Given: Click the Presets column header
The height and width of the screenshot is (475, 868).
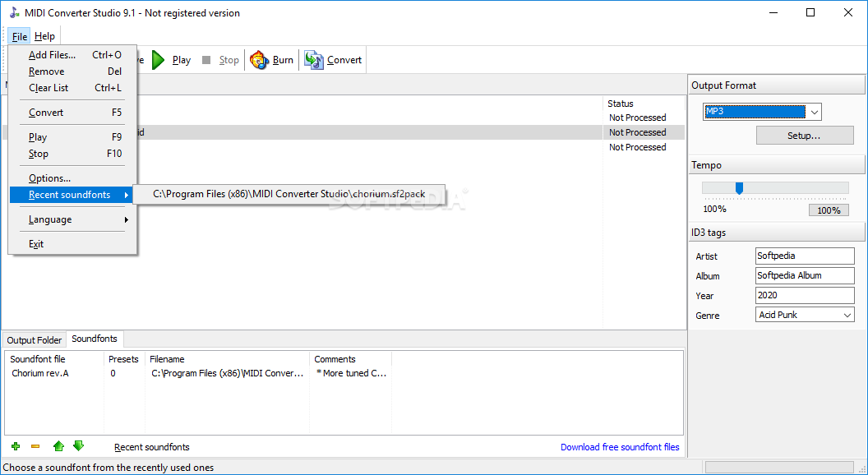Looking at the screenshot, I should (124, 359).
